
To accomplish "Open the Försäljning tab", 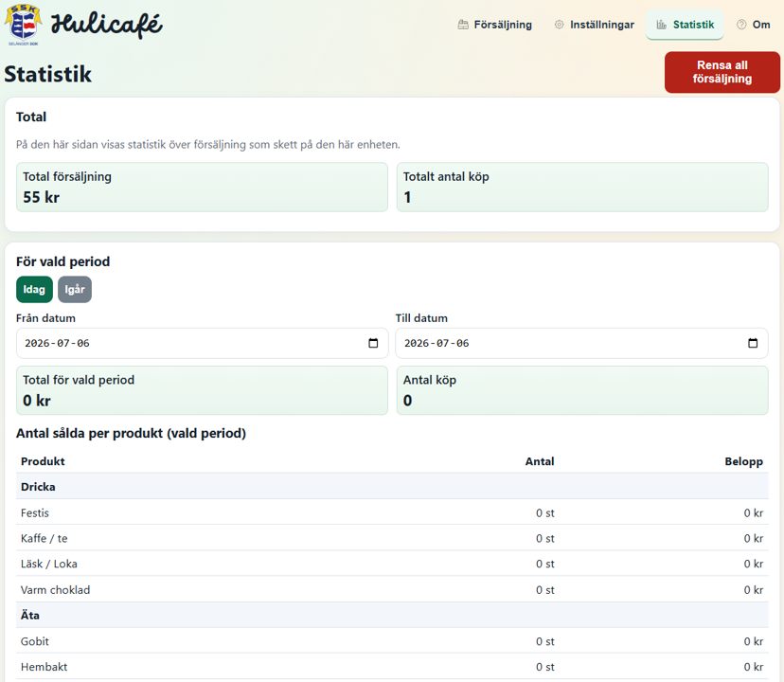I will [x=495, y=25].
